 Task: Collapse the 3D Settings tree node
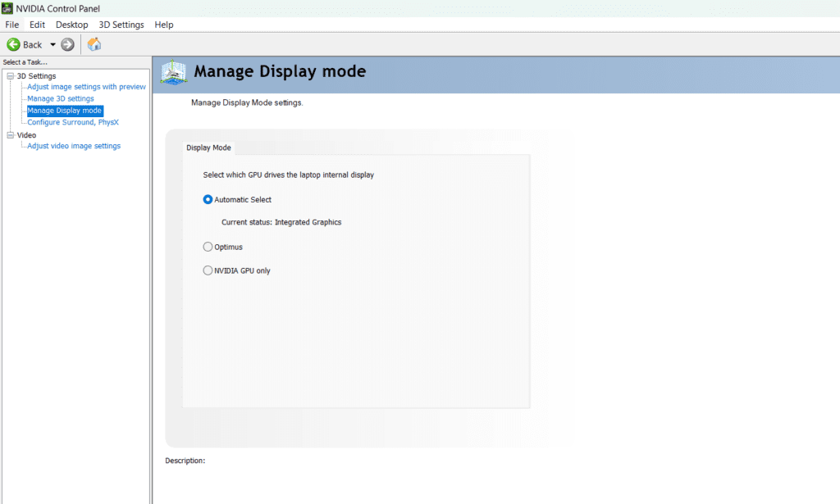[x=10, y=76]
